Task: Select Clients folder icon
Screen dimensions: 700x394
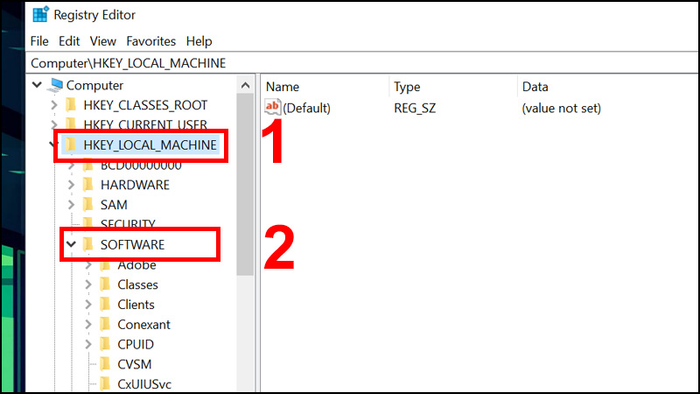Action: coord(105,304)
